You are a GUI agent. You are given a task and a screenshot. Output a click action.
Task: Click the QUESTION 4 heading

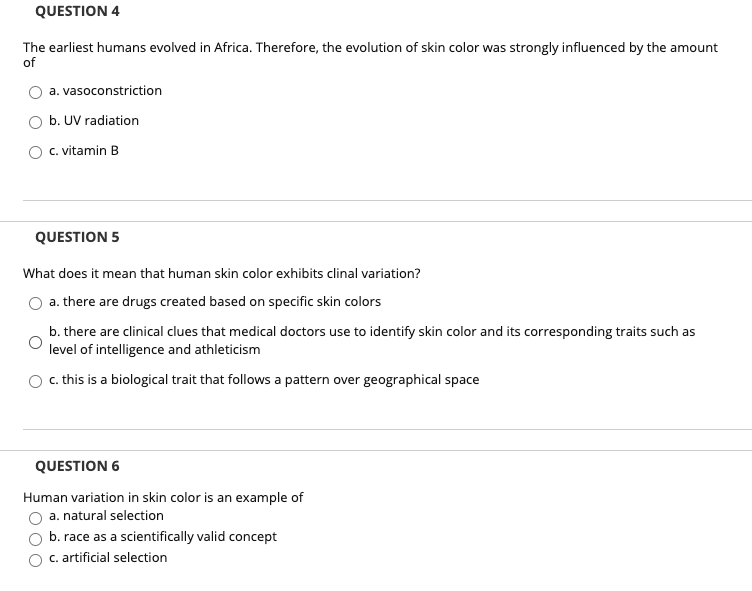tap(77, 11)
